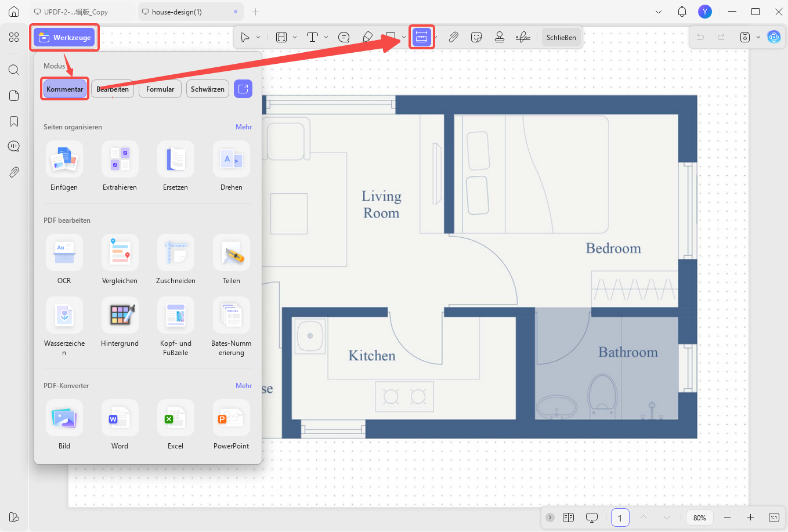This screenshot has height=532, width=788.
Task: Select the stamp tool
Action: pyautogui.click(x=500, y=37)
